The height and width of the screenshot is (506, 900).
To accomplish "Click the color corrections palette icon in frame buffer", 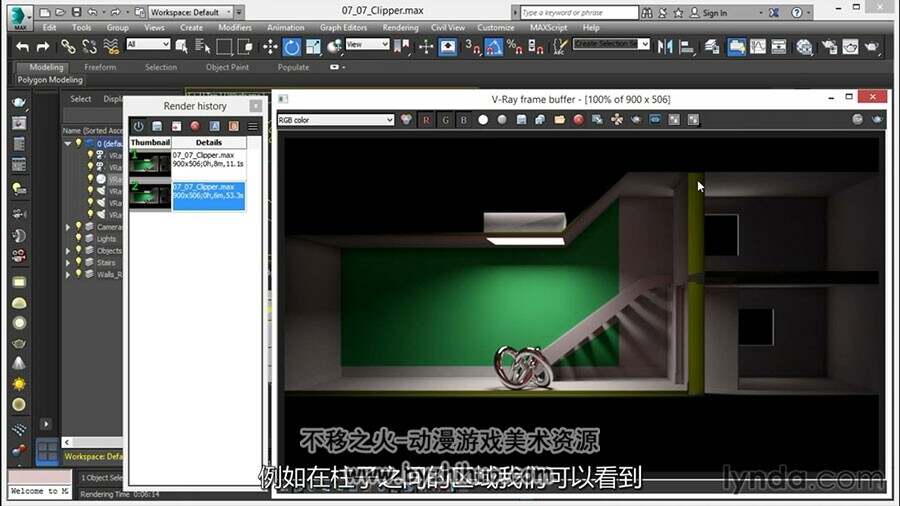I will (x=406, y=119).
